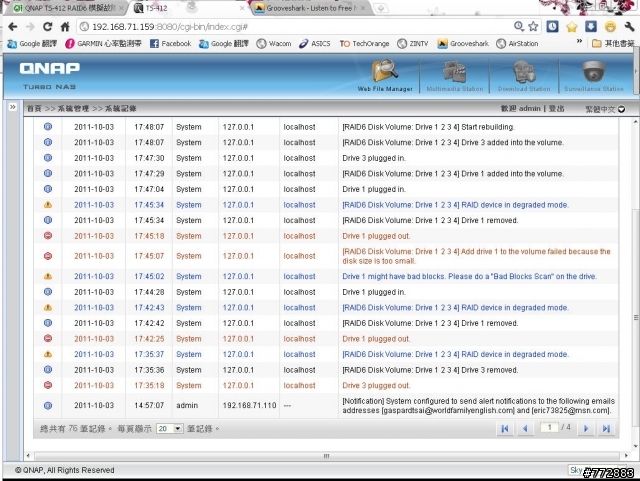
Task: Switch to the Grooveshark browser tab
Action: 311,8
